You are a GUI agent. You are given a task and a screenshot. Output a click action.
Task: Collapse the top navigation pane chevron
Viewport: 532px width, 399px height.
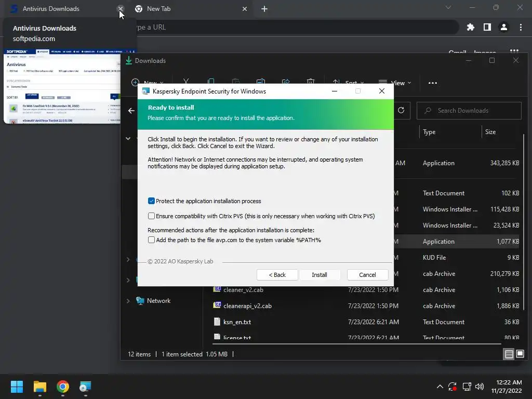click(x=128, y=138)
